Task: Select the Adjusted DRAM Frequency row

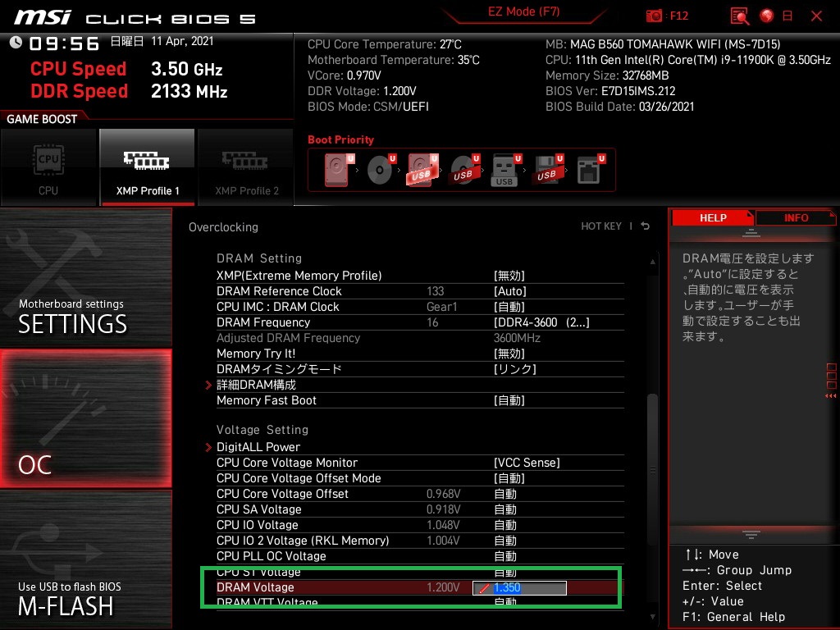Action: pyautogui.click(x=420, y=338)
